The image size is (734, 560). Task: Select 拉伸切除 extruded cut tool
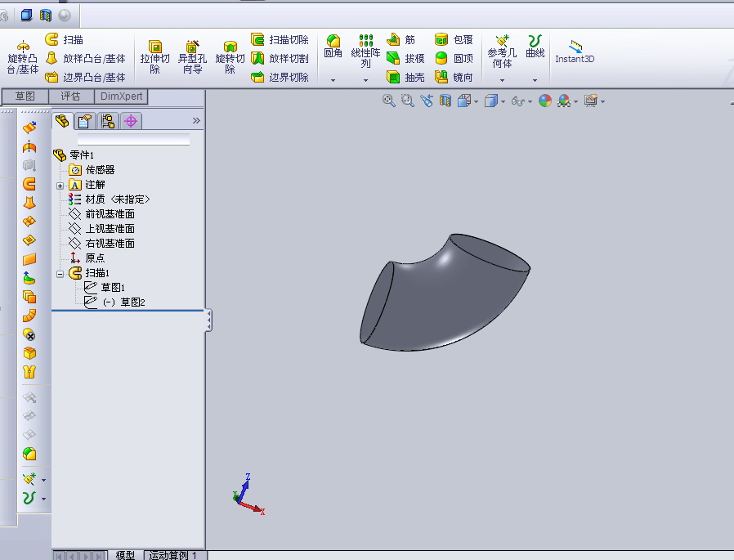point(155,57)
